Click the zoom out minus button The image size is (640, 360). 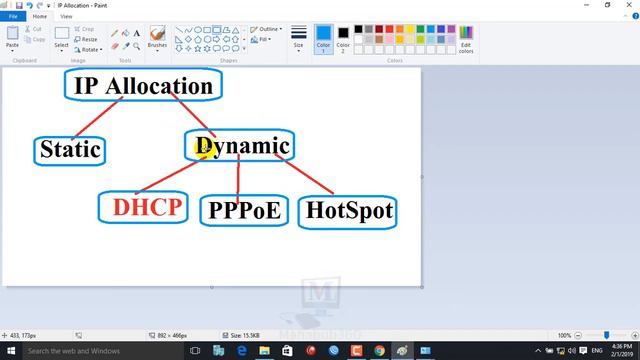(x=578, y=336)
